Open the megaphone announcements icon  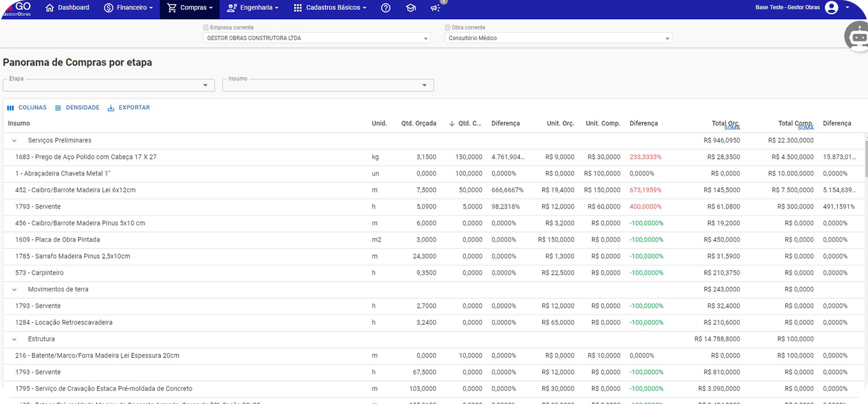pyautogui.click(x=435, y=8)
